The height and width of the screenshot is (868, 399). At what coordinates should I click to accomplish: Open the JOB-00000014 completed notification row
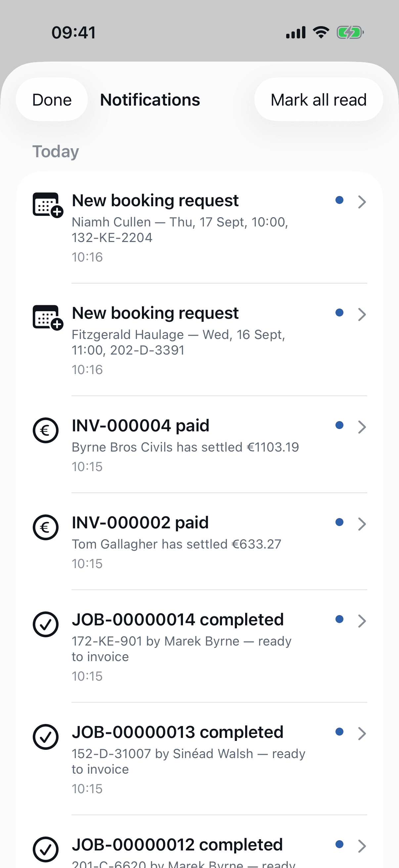coord(200,647)
